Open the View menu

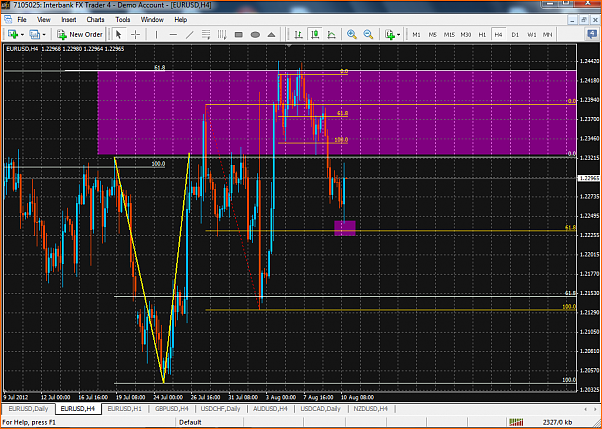pos(44,20)
